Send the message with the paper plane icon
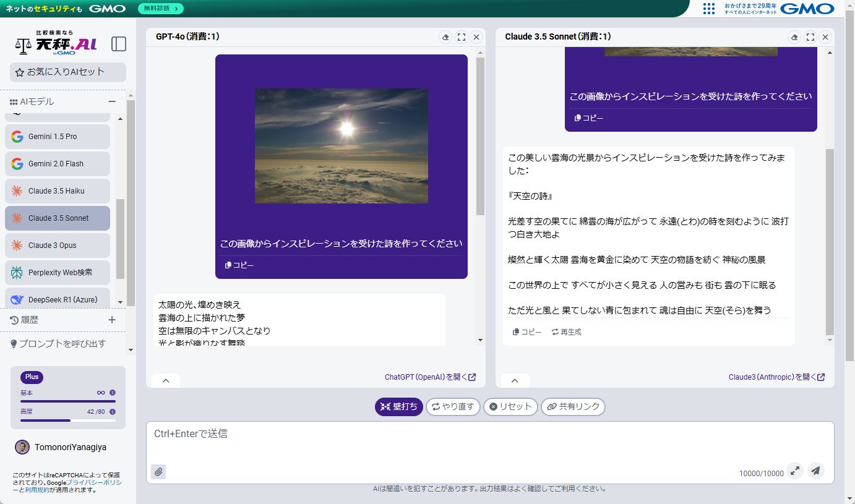The height and width of the screenshot is (504, 855). tap(815, 471)
